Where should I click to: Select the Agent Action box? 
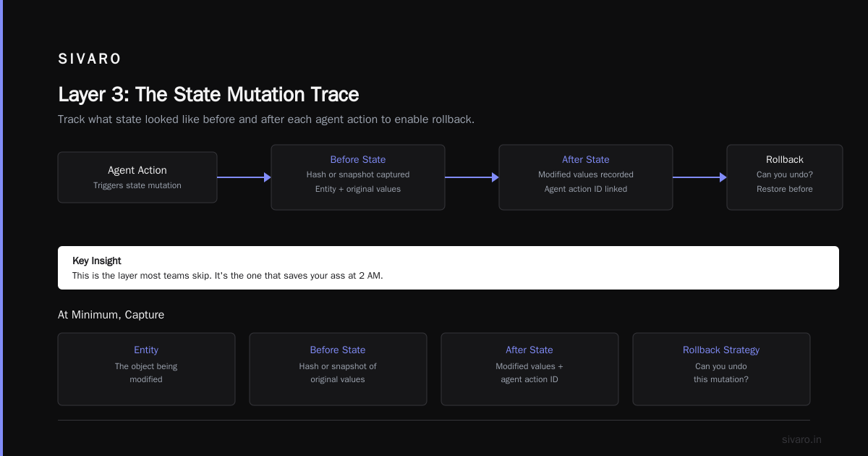coord(137,177)
